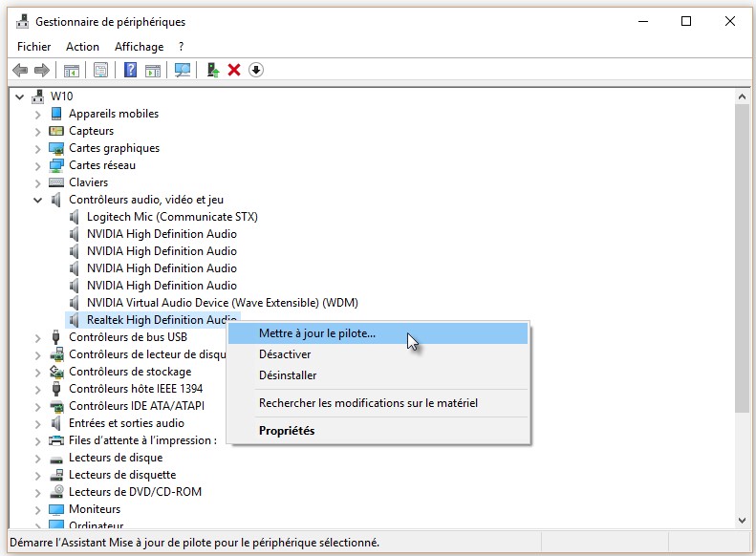Expand the Cartes graphiques category
756x556 pixels.
point(38,148)
